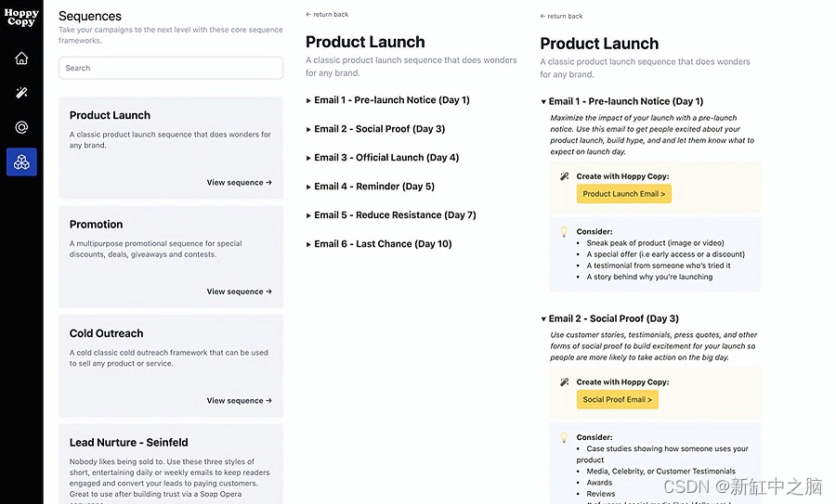
Task: Select the magic wand sidebar icon
Action: click(x=21, y=93)
